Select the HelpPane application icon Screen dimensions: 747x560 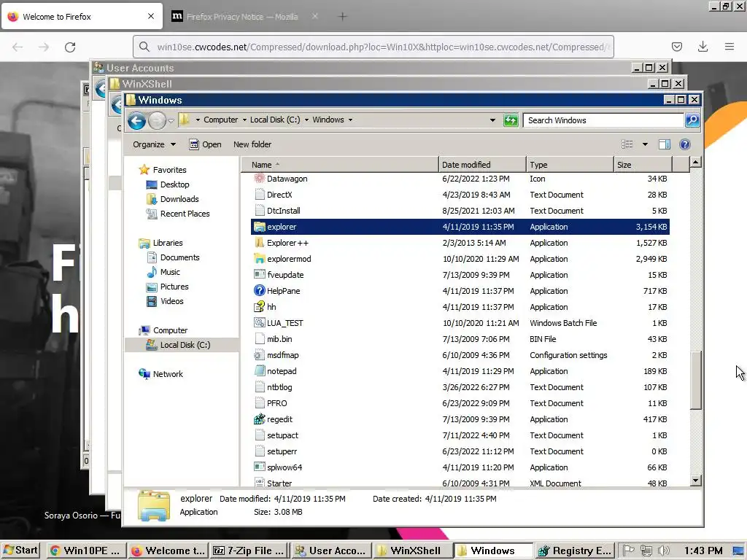click(259, 290)
